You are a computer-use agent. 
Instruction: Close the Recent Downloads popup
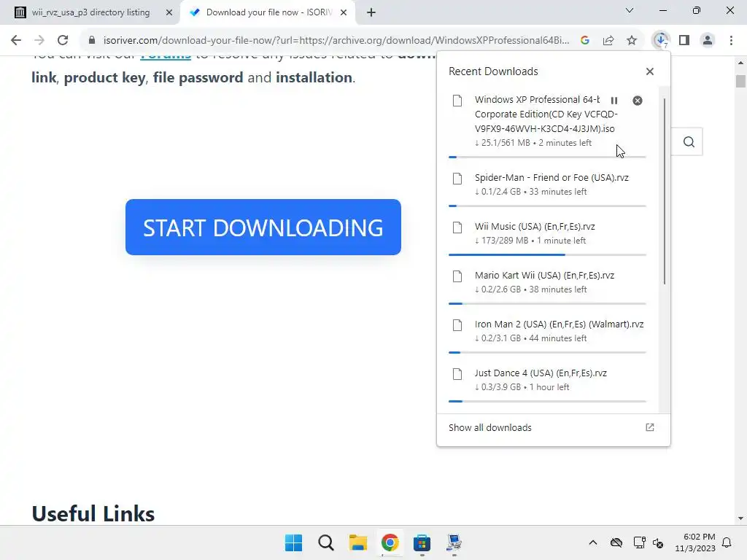point(650,71)
